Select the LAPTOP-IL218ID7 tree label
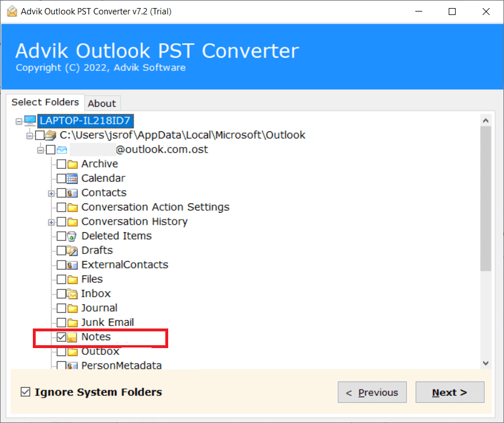The image size is (504, 423). tap(85, 121)
